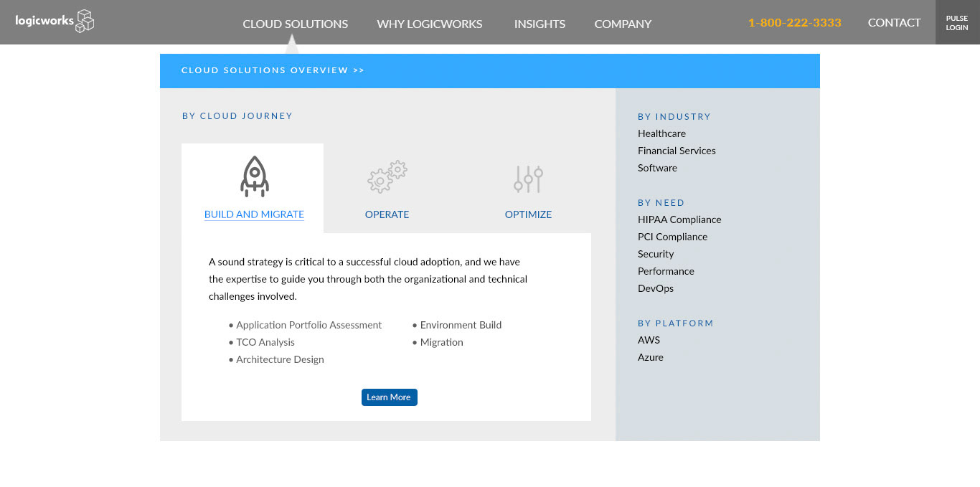
Task: Select the sliders Optimize icon
Action: pos(528,179)
